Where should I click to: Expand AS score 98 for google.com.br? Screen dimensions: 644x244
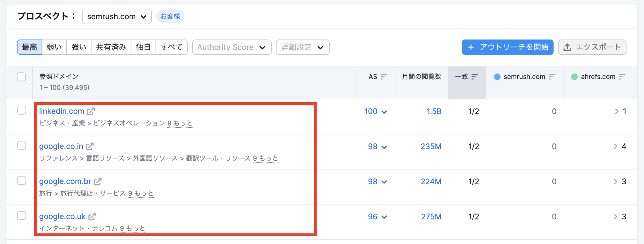click(377, 182)
